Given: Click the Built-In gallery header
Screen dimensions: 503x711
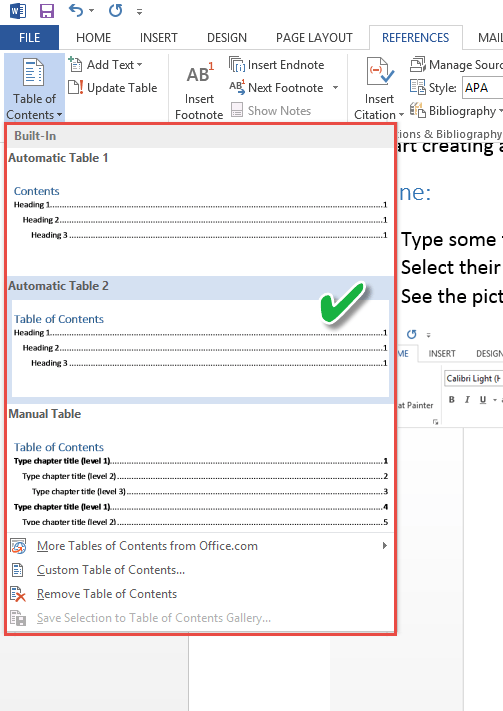Looking at the screenshot, I should [200, 136].
